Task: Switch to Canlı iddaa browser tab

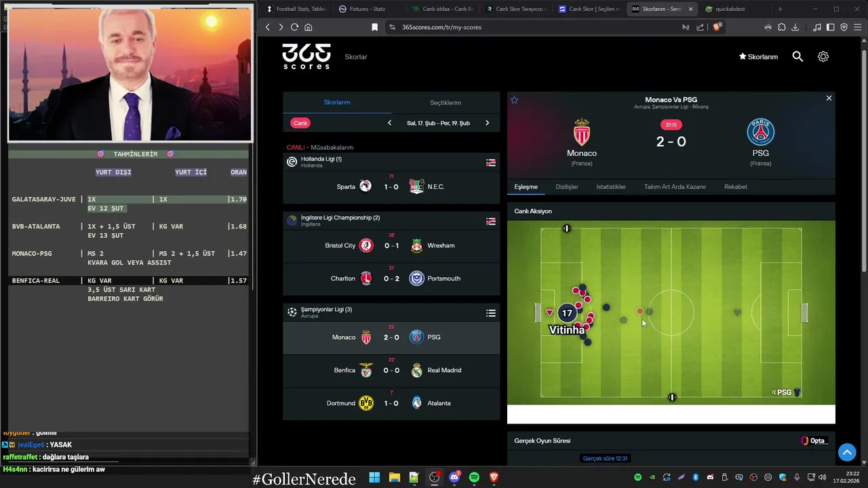Action: point(441,9)
